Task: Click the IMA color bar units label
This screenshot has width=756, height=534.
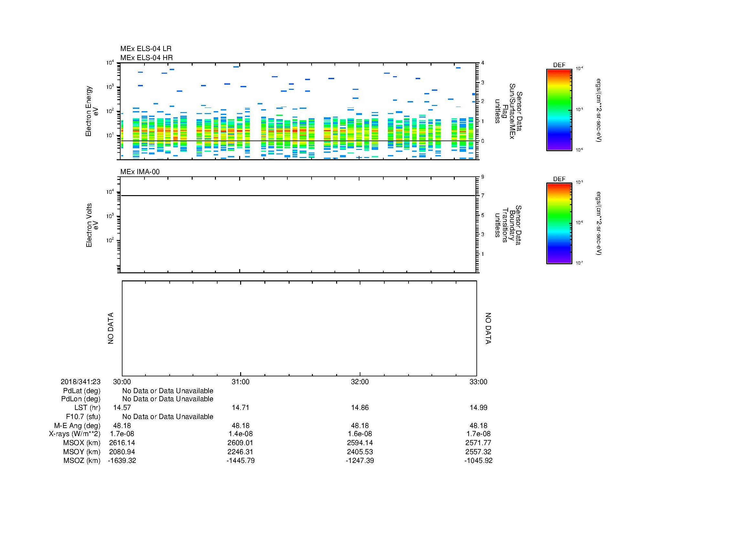Action: (598, 224)
